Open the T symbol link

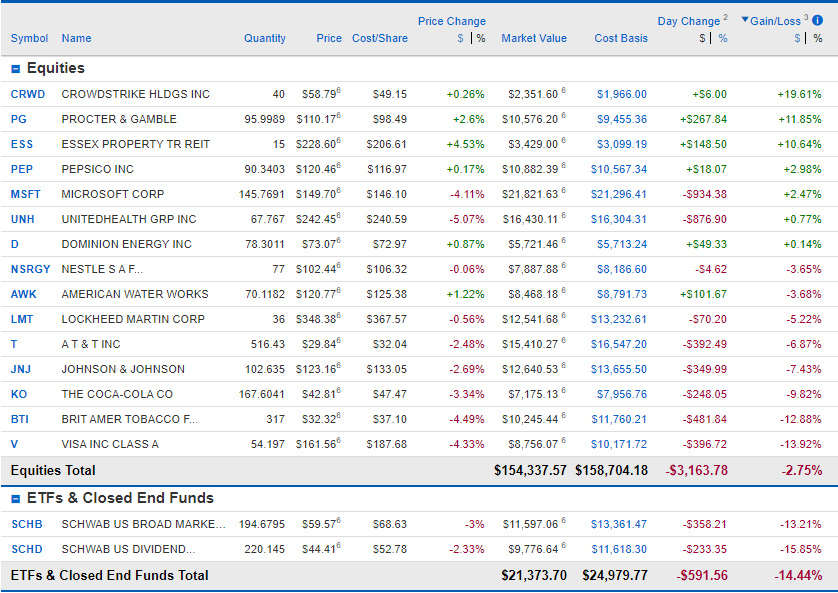coord(14,345)
